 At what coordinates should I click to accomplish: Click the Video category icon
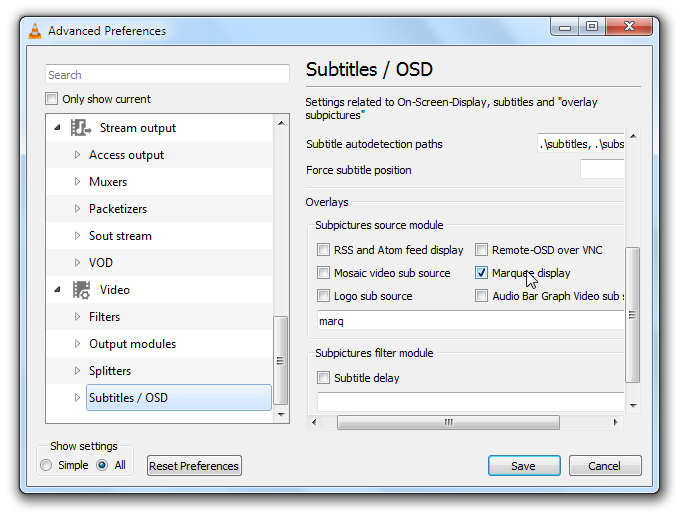[81, 290]
